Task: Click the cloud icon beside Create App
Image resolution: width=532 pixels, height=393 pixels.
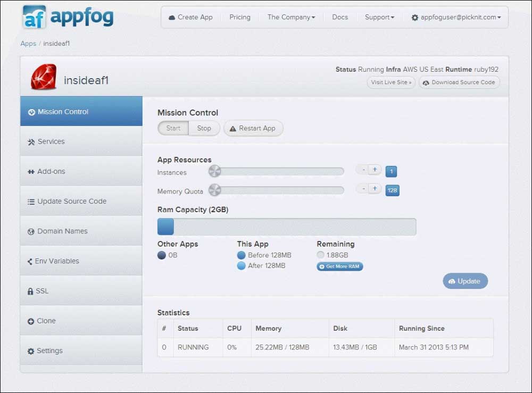Action: (172, 18)
